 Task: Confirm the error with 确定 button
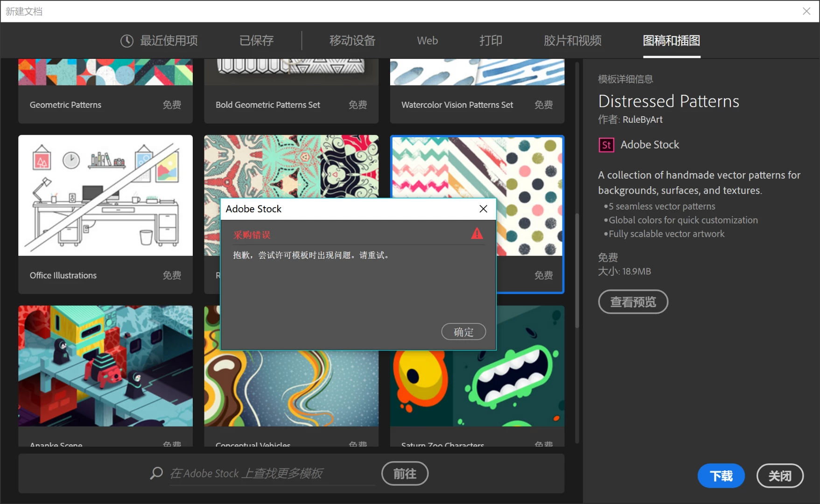[x=463, y=332]
